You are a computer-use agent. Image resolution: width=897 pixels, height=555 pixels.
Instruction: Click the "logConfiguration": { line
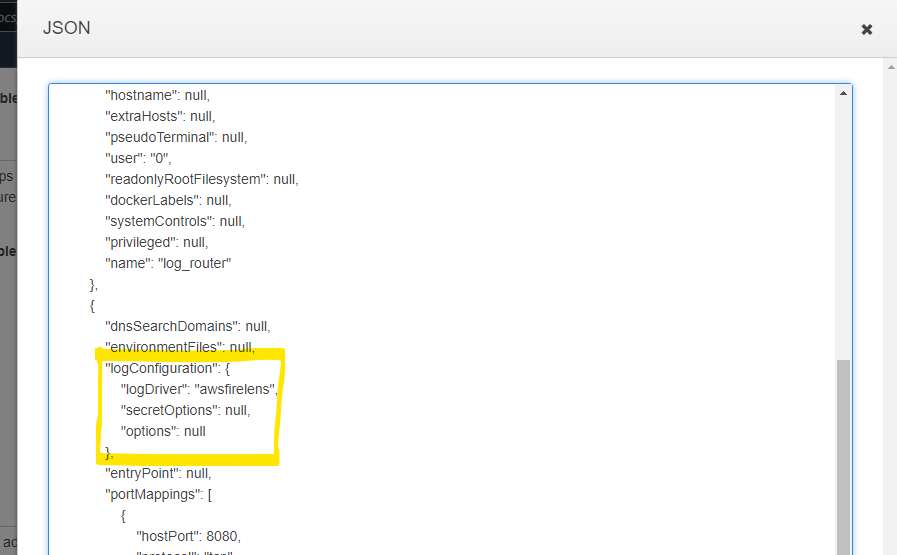pyautogui.click(x=168, y=368)
